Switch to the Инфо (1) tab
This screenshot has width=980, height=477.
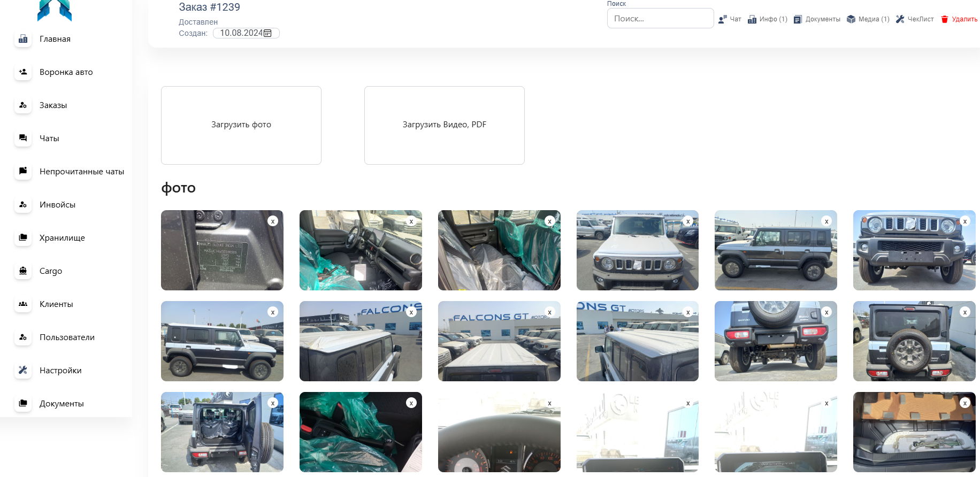click(767, 19)
